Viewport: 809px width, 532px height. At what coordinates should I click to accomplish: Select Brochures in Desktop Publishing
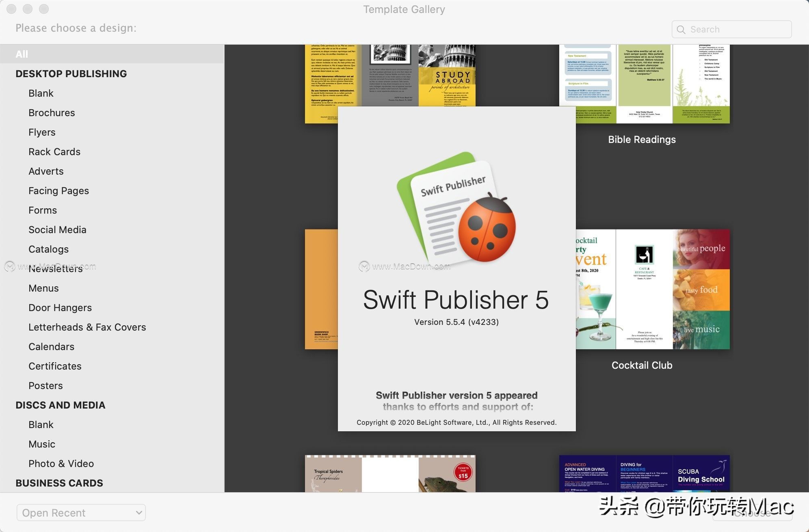coord(52,113)
